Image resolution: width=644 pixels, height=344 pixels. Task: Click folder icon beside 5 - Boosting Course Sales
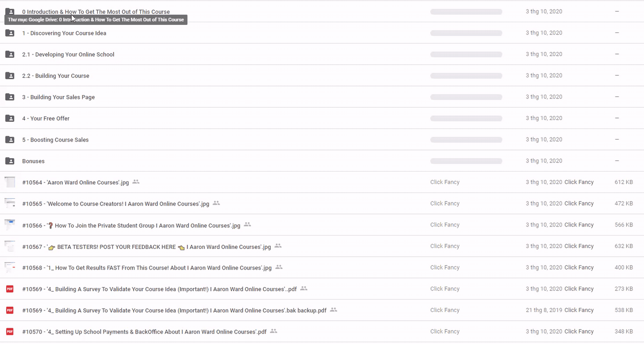click(x=10, y=140)
